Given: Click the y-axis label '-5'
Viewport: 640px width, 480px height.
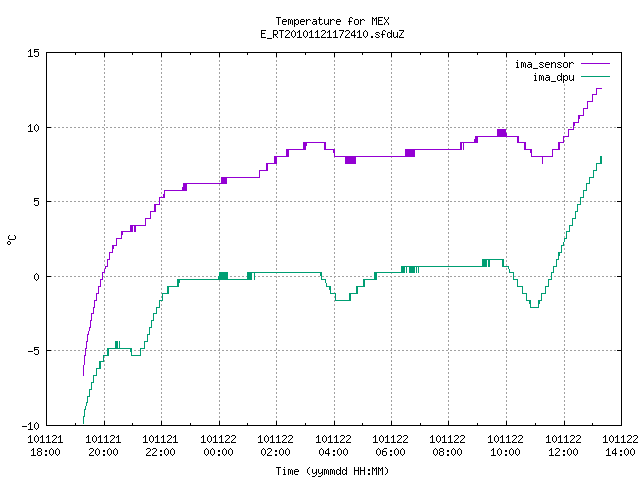Looking at the screenshot, I should (33, 351).
